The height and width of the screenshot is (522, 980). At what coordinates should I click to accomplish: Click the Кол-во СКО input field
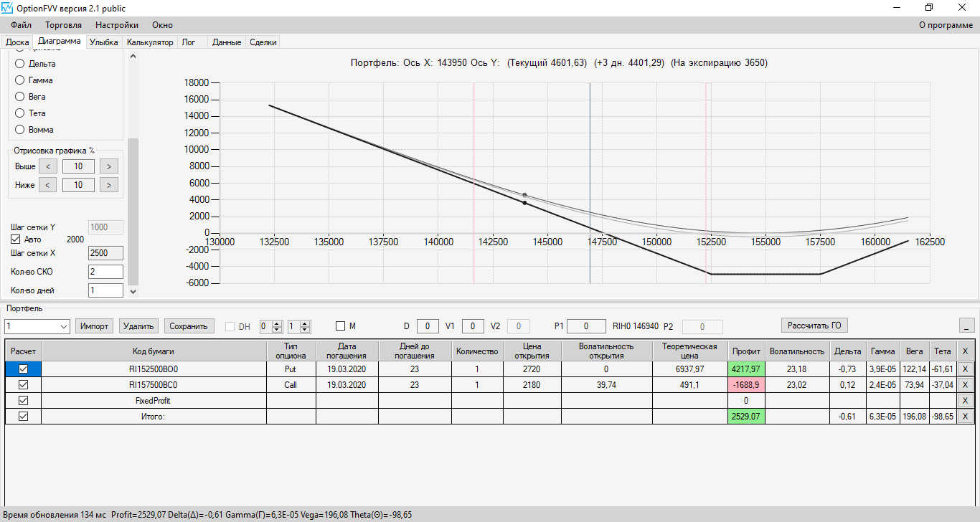[105, 272]
